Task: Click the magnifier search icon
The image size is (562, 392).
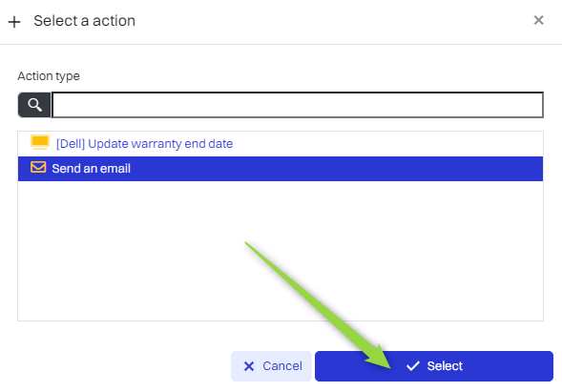Action: coord(34,105)
